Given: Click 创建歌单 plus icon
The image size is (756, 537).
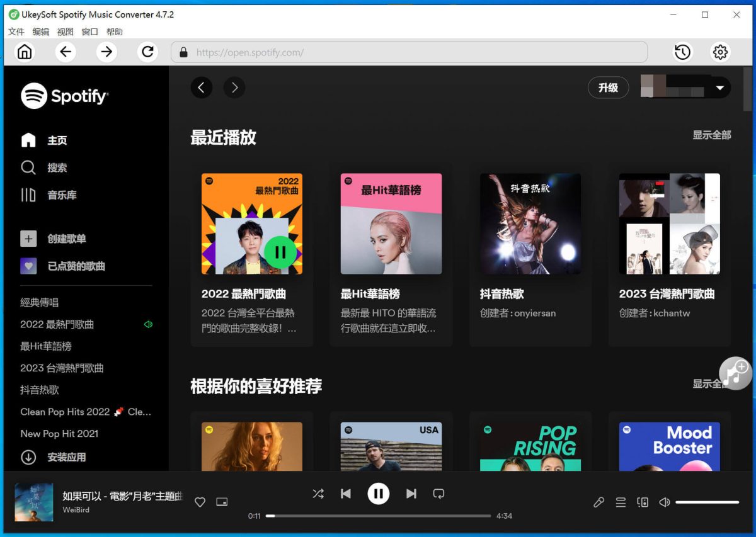Looking at the screenshot, I should 28,239.
